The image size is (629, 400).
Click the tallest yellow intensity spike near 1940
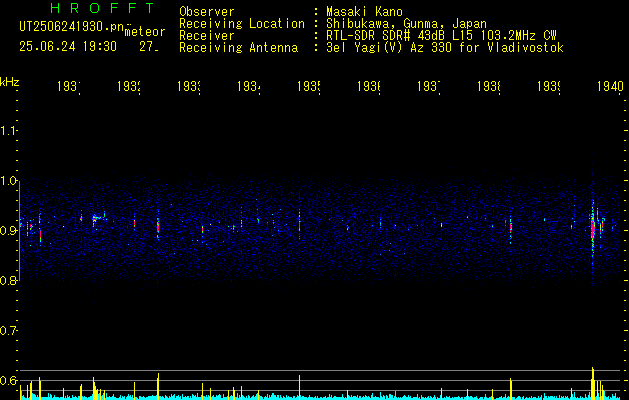[x=592, y=383]
